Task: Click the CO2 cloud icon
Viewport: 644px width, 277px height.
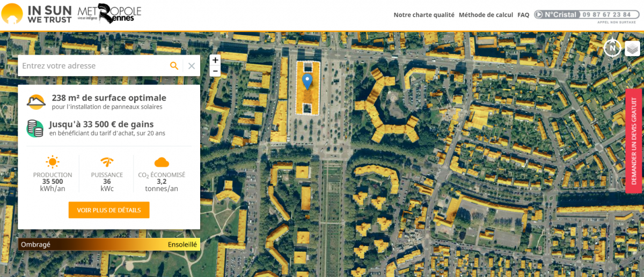Action: pos(162,162)
